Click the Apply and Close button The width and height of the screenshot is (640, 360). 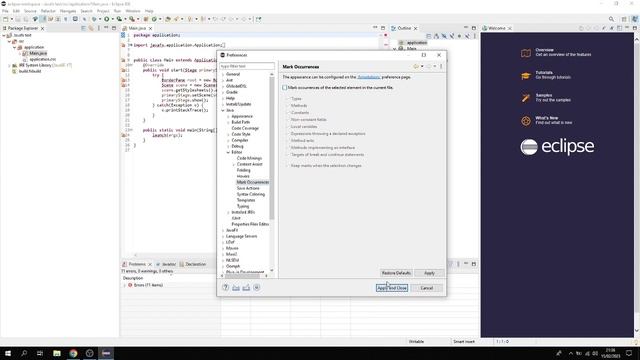392,288
